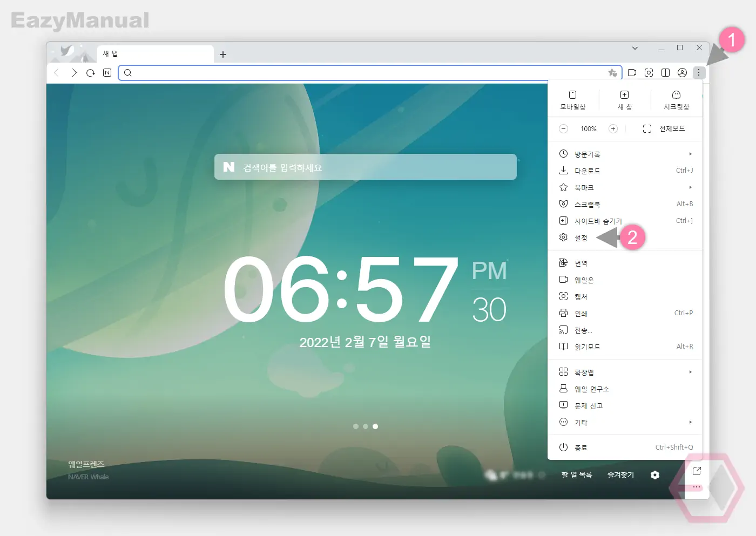The width and height of the screenshot is (756, 536).
Task: Toggle the split-panel icon in the toolbar
Action: 666,73
